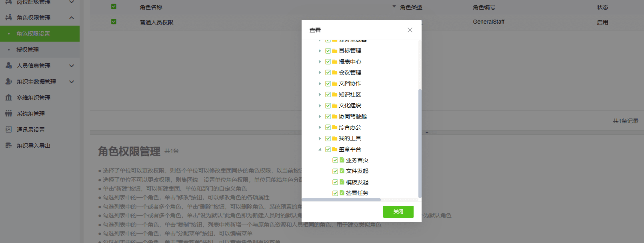Click dialog horizontal scrollbar thumb
Screen dimensions: 644x243
coord(341,200)
